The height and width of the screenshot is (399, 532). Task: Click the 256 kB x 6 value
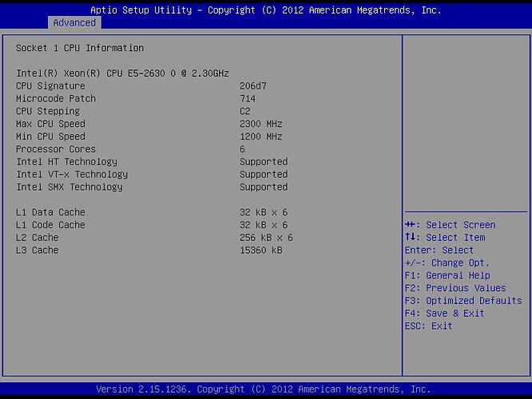[266, 237]
